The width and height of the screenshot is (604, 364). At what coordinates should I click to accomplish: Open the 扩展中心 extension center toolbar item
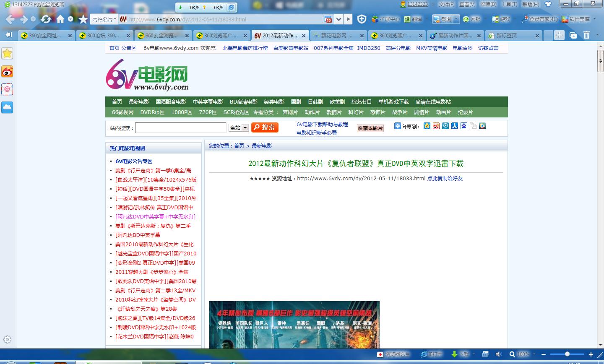(x=385, y=19)
